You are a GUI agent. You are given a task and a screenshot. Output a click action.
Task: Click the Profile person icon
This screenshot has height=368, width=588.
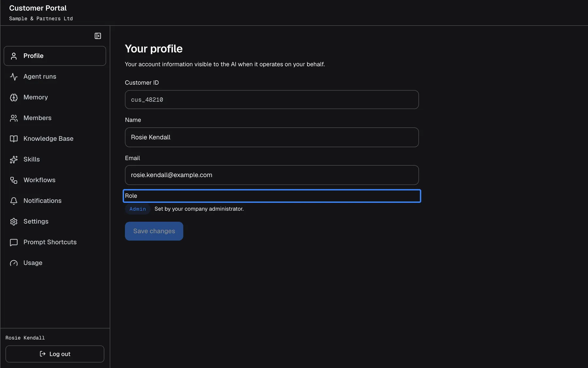(14, 56)
